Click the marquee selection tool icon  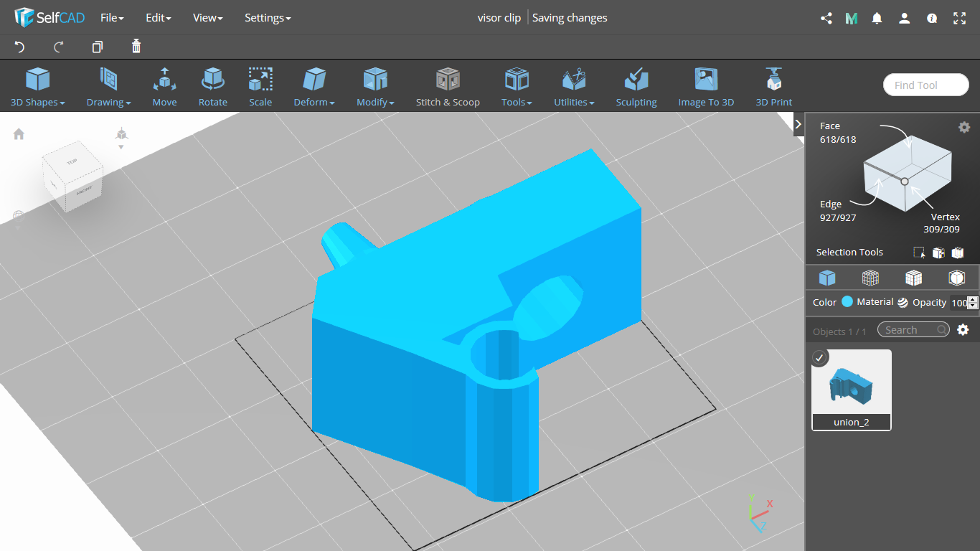919,253
